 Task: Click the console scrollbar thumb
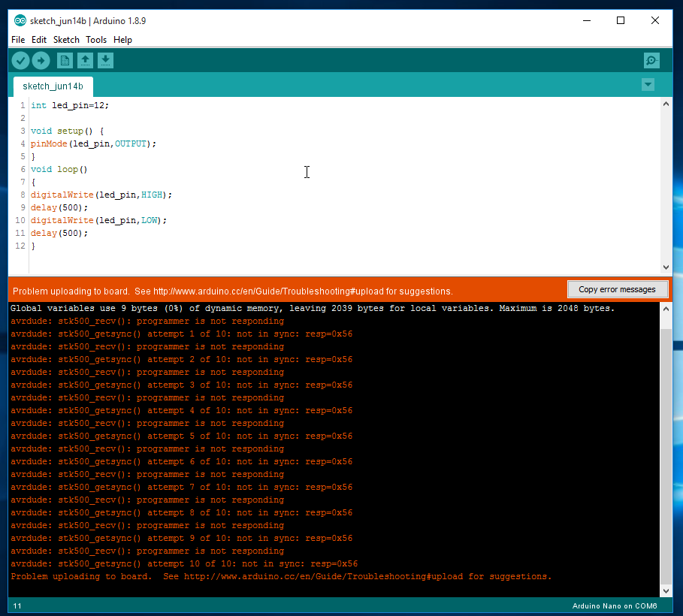point(666,456)
